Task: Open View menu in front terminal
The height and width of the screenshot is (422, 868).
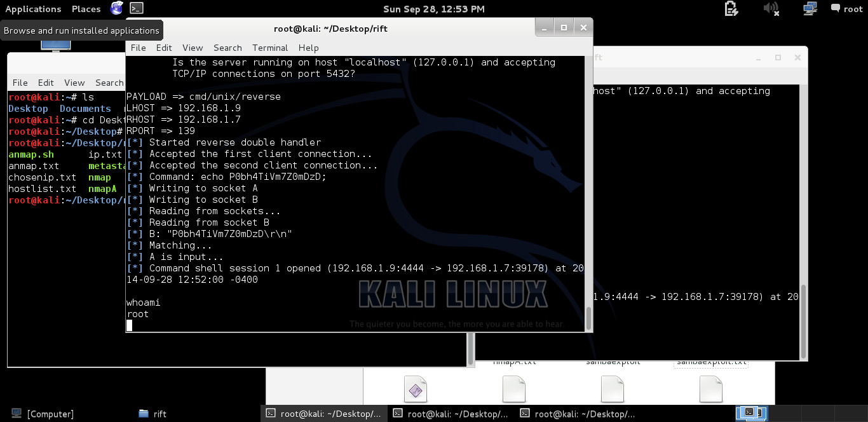Action: pyautogui.click(x=193, y=48)
